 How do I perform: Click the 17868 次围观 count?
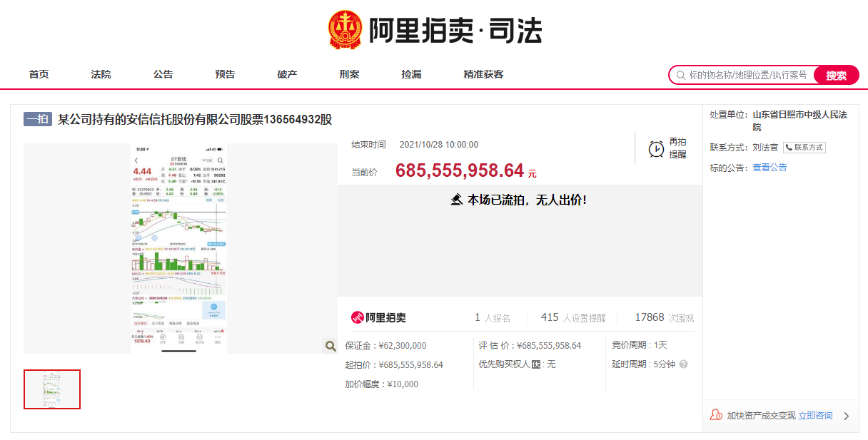click(x=664, y=318)
